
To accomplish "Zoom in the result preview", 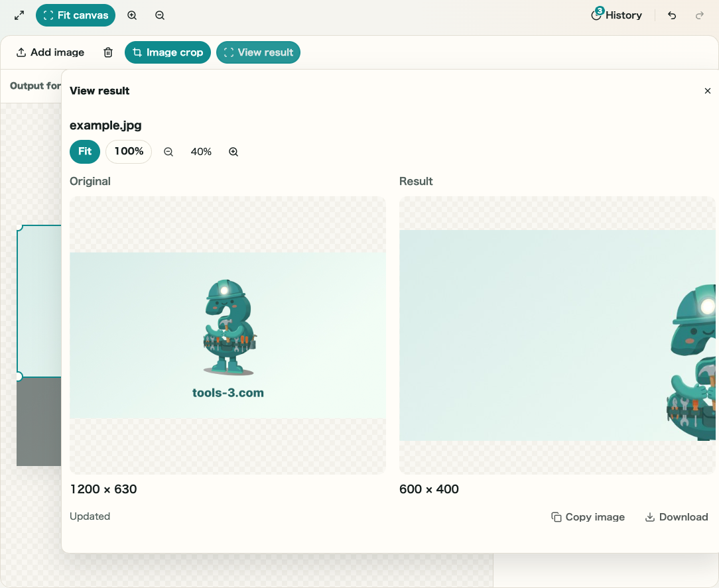I will [x=233, y=152].
